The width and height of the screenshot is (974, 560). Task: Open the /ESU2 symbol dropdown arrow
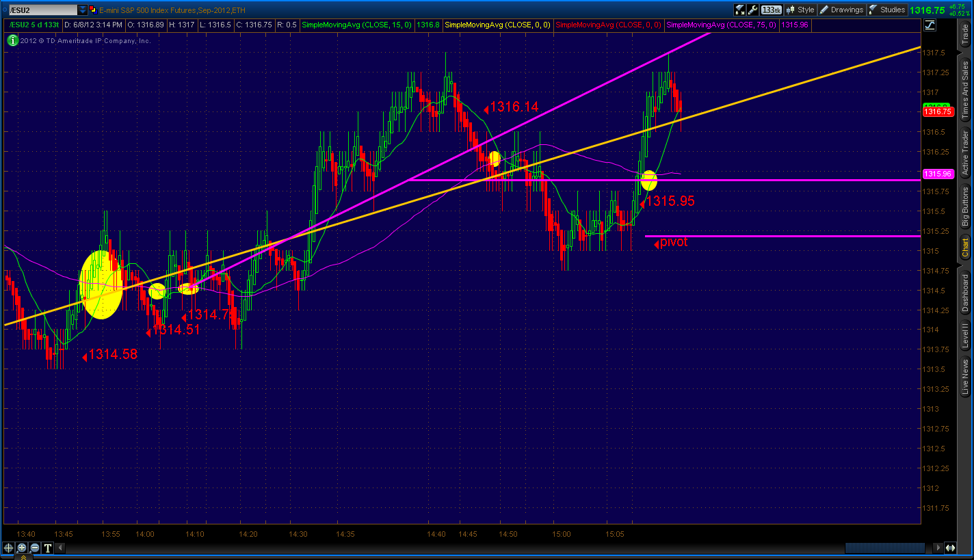click(82, 10)
